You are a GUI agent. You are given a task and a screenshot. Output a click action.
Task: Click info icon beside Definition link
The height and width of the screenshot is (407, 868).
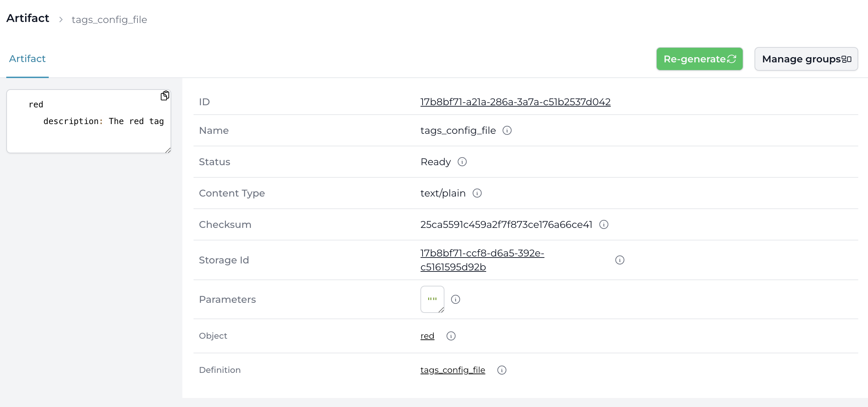coord(502,370)
